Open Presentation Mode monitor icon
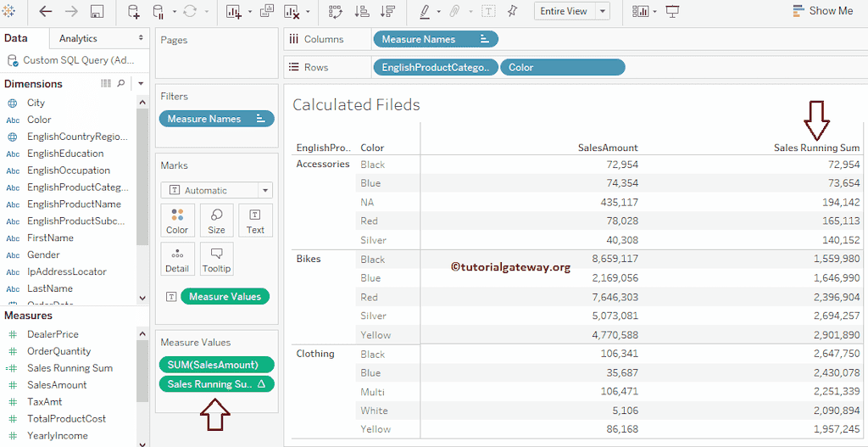 [x=673, y=11]
